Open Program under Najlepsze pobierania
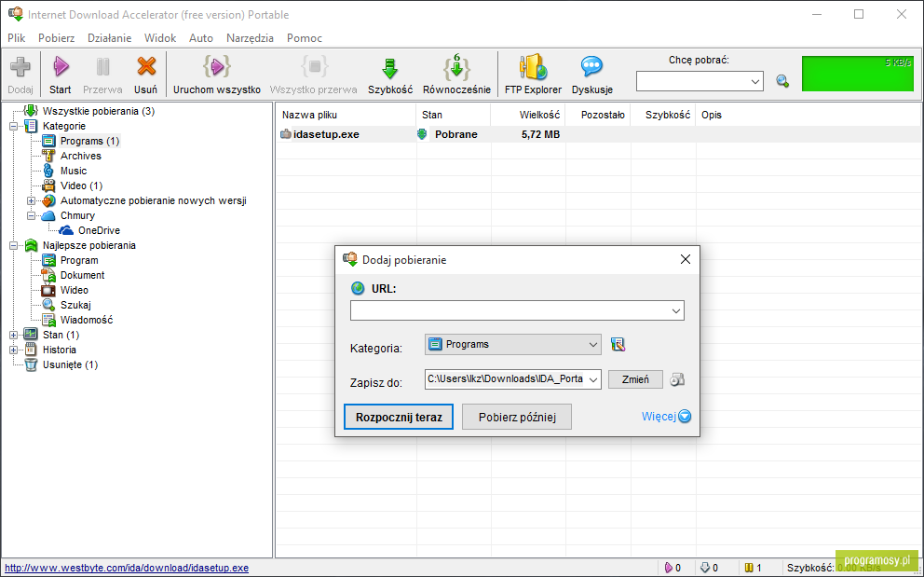 tap(79, 260)
